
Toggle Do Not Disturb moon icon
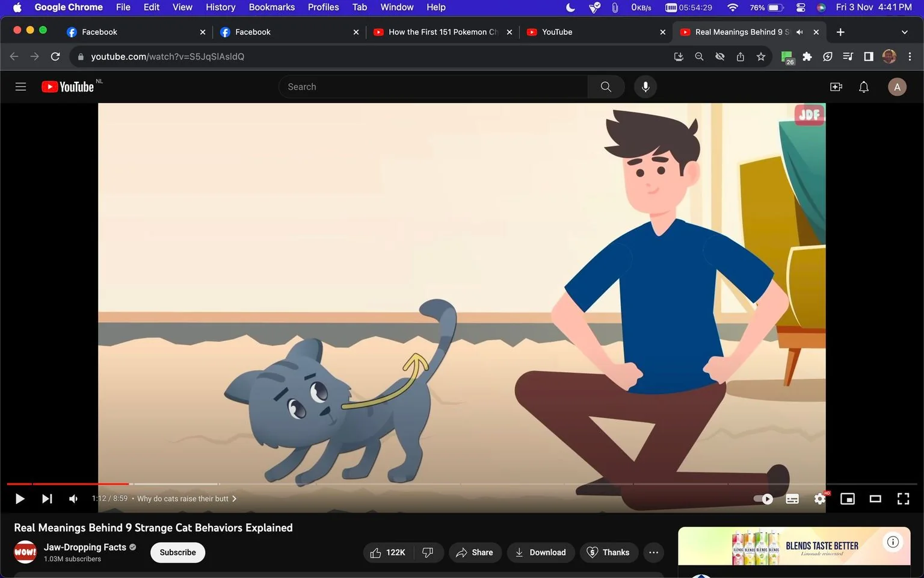click(x=570, y=7)
